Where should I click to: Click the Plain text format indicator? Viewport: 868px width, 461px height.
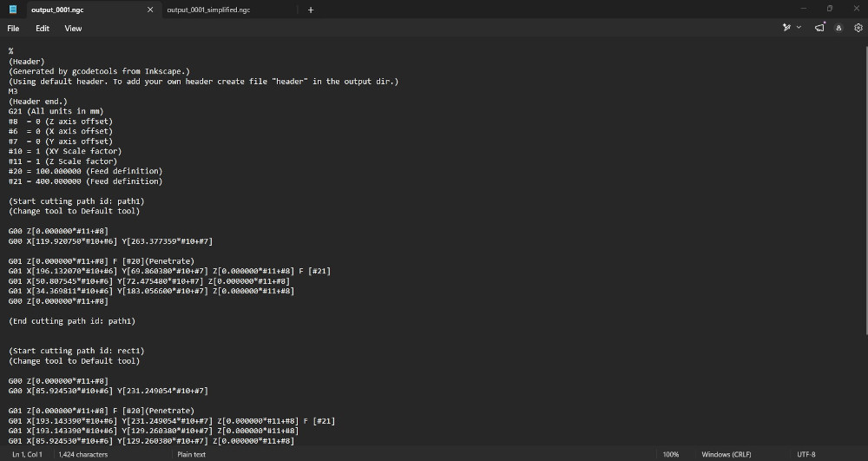click(x=191, y=454)
